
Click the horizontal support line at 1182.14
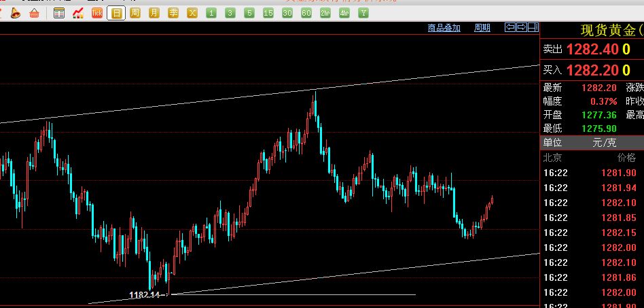tap(293, 294)
